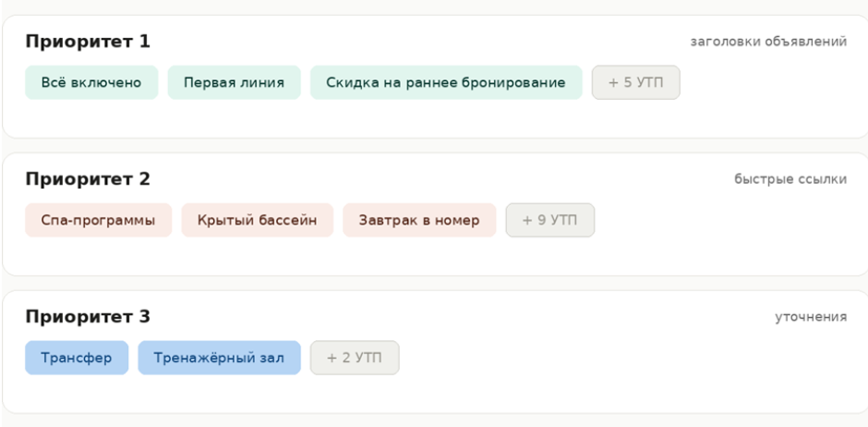Show more via «+ 9 УТП»
Image resolution: width=868 pixels, height=427 pixels.
tap(549, 220)
